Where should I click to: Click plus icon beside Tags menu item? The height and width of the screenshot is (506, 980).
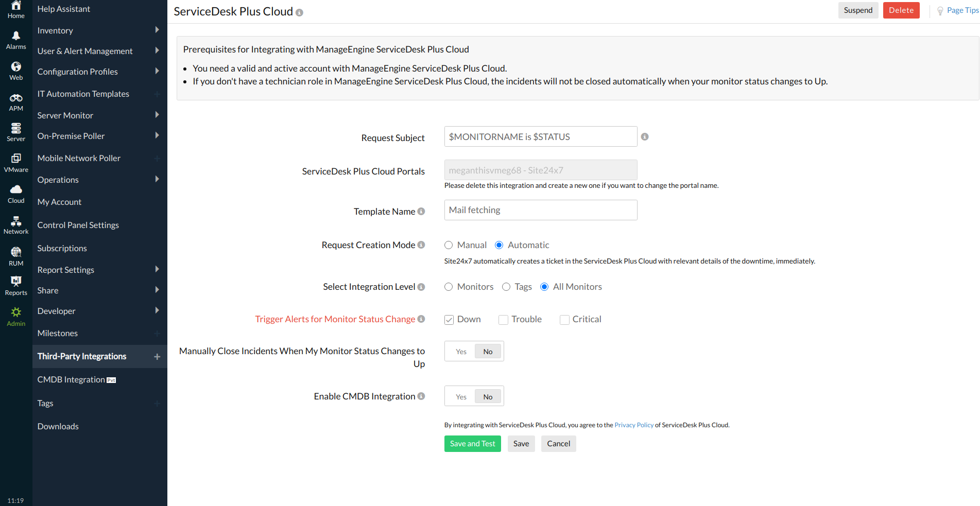pyautogui.click(x=157, y=404)
